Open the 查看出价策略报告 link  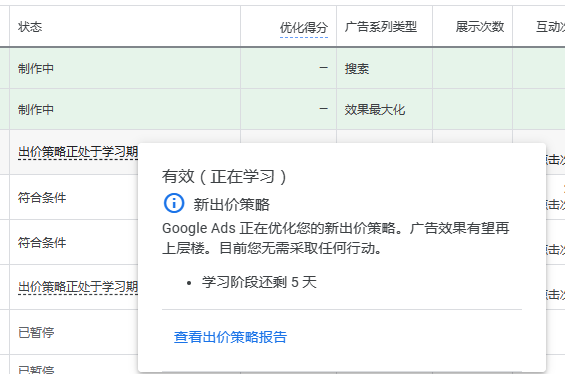tap(230, 337)
